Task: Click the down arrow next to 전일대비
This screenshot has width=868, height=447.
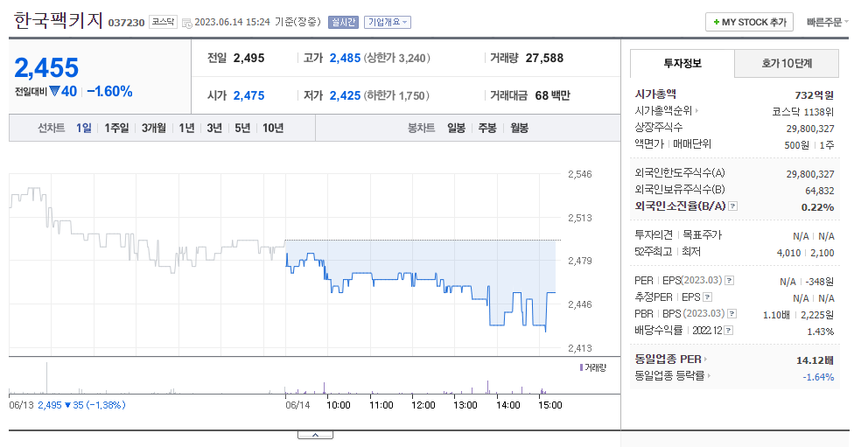Action: (x=53, y=91)
